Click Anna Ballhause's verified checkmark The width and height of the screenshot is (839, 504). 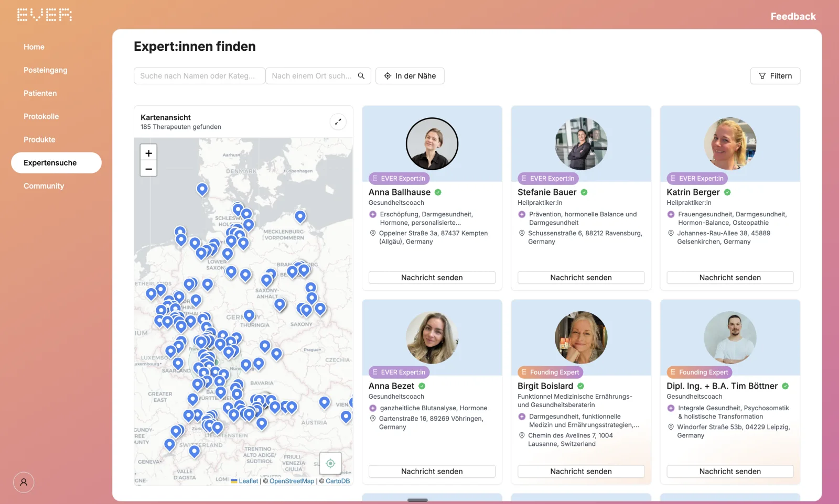[438, 192]
